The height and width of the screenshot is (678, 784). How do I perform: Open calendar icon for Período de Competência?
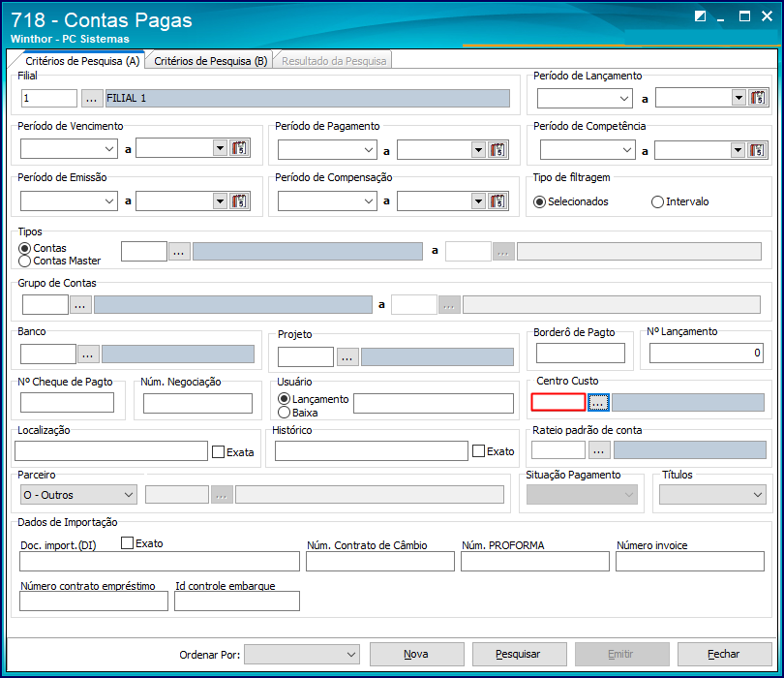(x=757, y=149)
